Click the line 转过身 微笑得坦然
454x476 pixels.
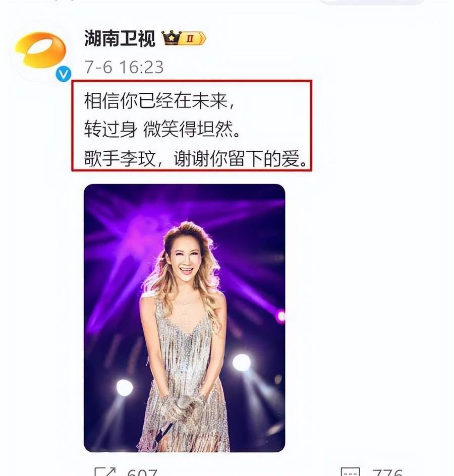click(162, 129)
